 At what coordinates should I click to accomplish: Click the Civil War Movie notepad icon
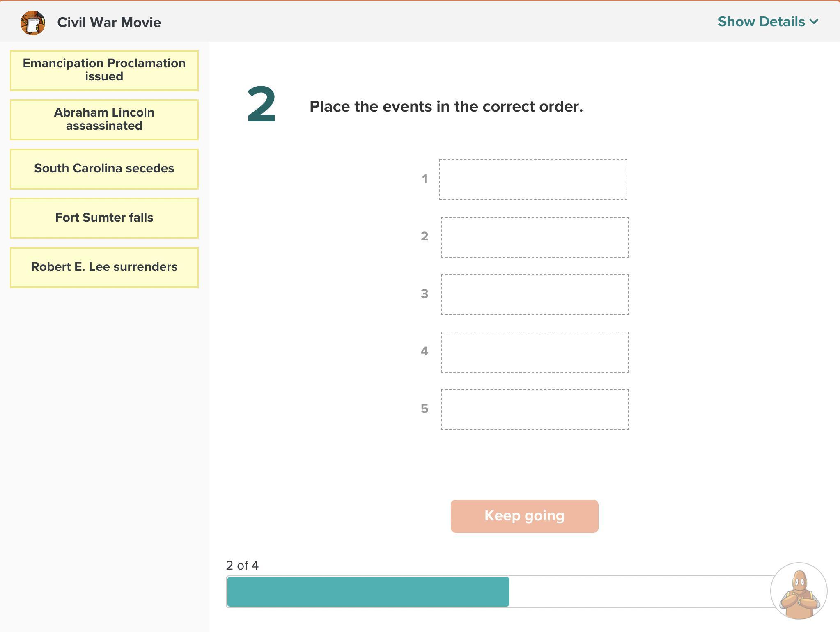[33, 23]
